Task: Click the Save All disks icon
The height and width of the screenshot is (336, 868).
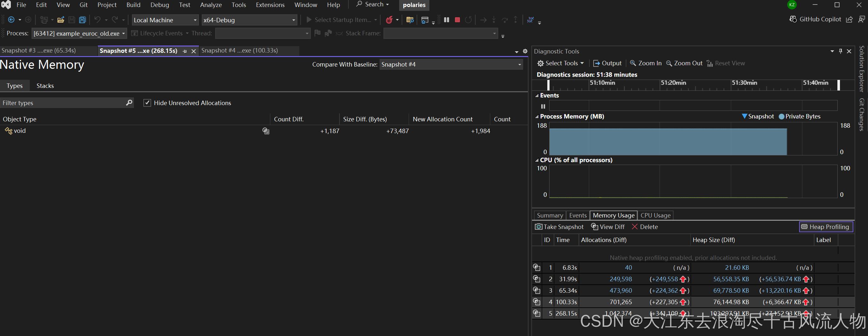Action: point(83,20)
